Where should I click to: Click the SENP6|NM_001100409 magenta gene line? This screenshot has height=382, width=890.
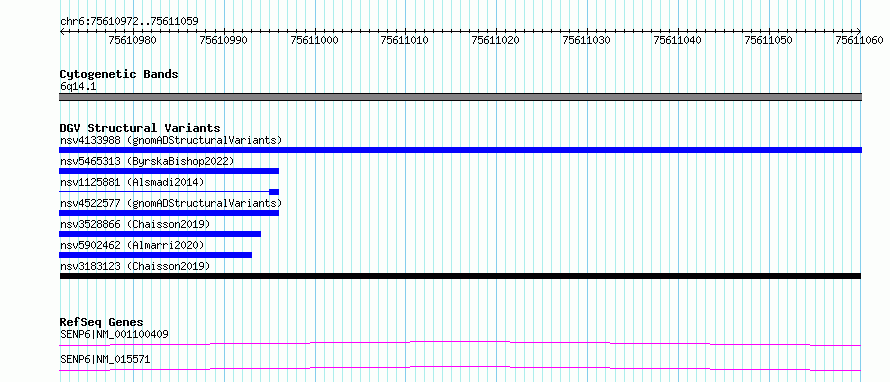tap(460, 343)
